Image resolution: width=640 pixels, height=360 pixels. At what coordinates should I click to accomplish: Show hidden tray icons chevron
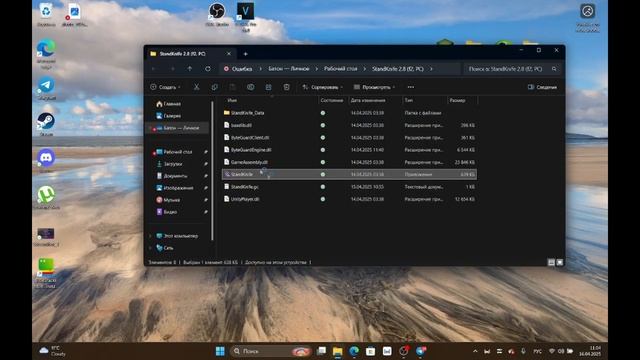(475, 351)
